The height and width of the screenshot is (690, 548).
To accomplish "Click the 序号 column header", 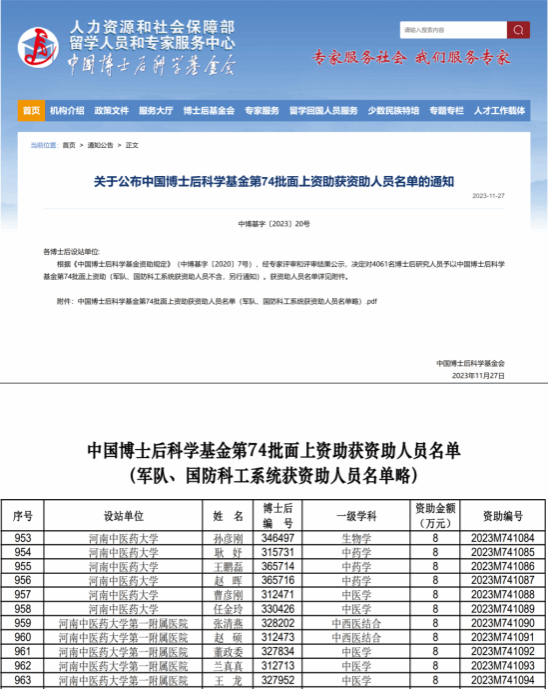I will [22, 516].
